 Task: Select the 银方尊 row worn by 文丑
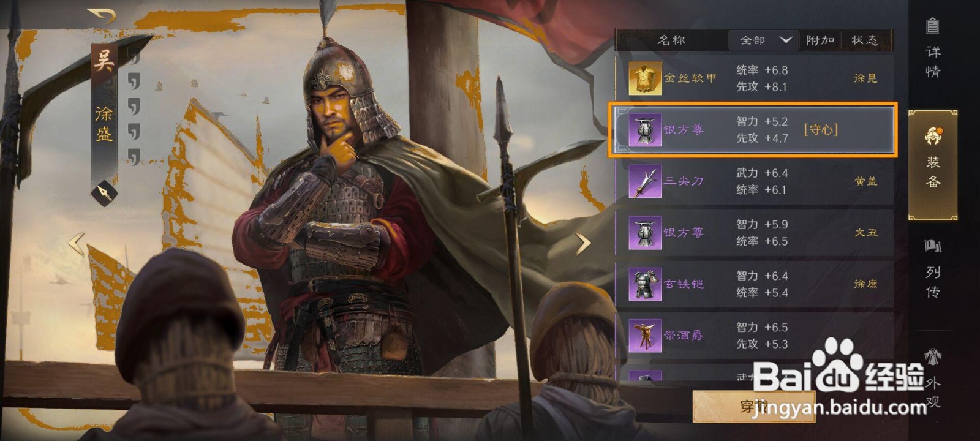click(754, 233)
